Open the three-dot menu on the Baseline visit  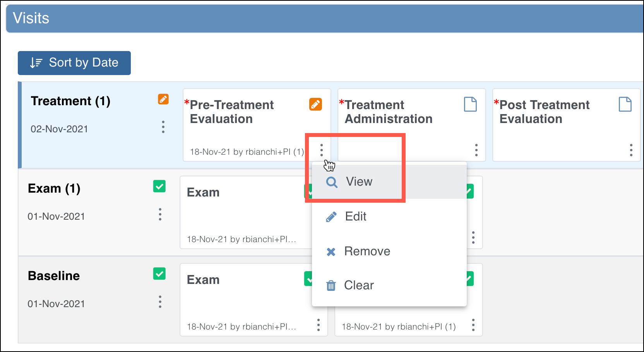click(160, 302)
